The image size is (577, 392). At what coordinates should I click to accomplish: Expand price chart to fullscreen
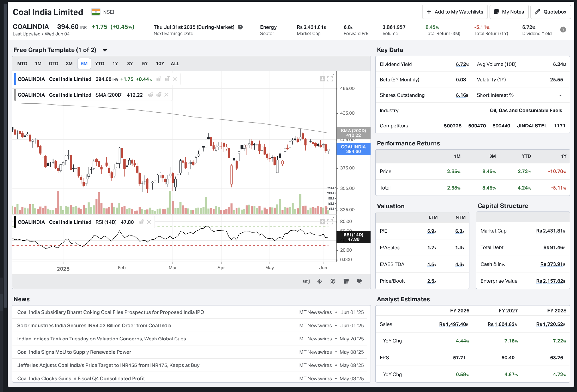pyautogui.click(x=330, y=79)
